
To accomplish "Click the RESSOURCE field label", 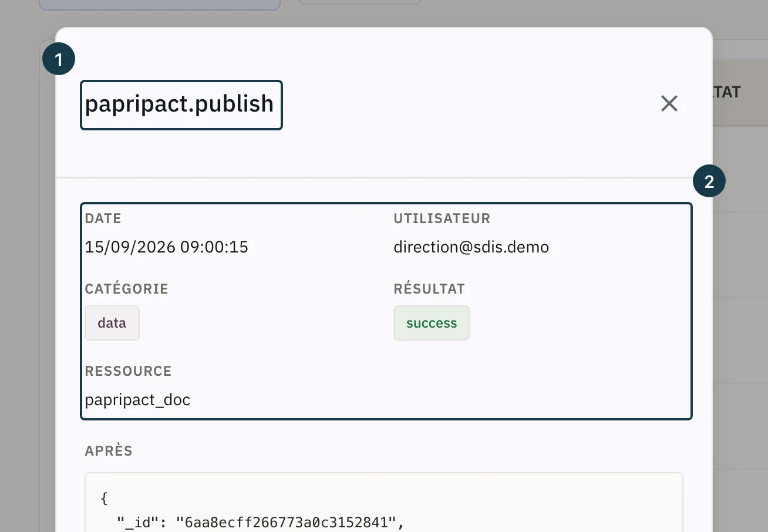I will tap(129, 371).
